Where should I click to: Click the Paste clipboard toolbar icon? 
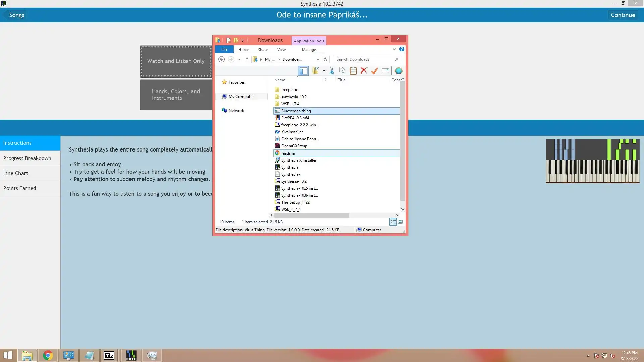tap(353, 71)
